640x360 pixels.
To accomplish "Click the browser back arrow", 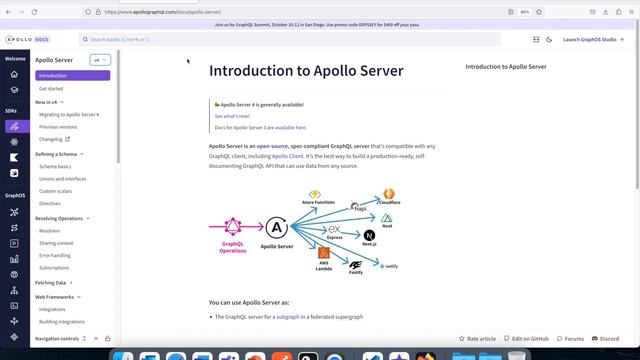I will (x=9, y=12).
